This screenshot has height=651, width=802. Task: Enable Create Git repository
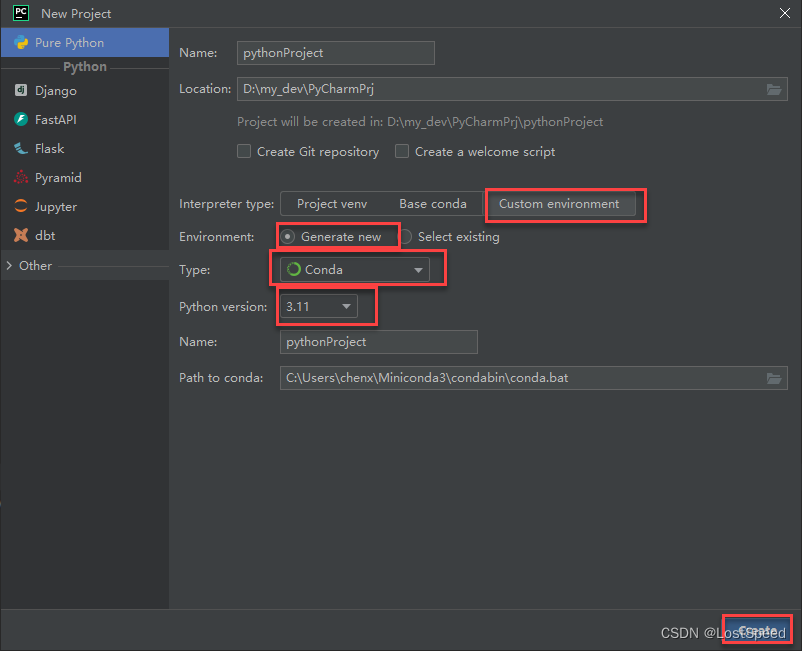pos(243,151)
